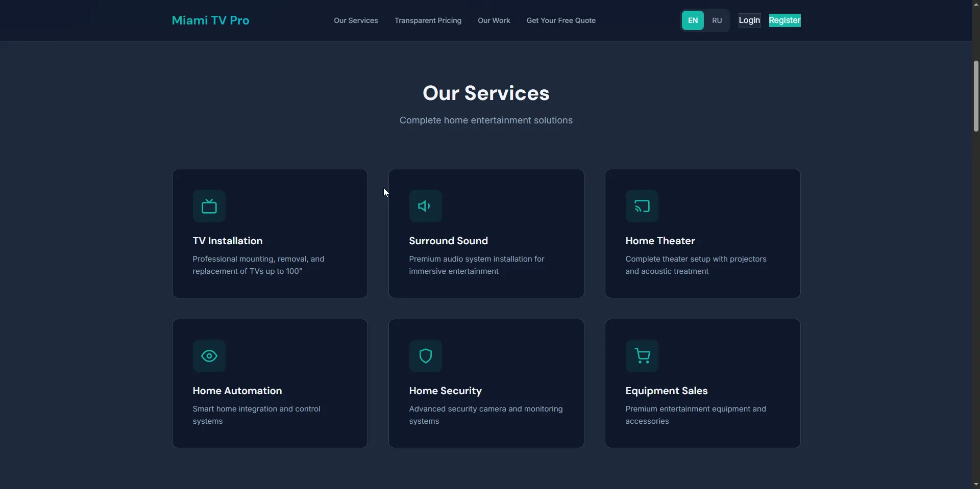Go to Transparent Pricing in the navbar
Viewport: 980px width, 489px height.
[428, 20]
